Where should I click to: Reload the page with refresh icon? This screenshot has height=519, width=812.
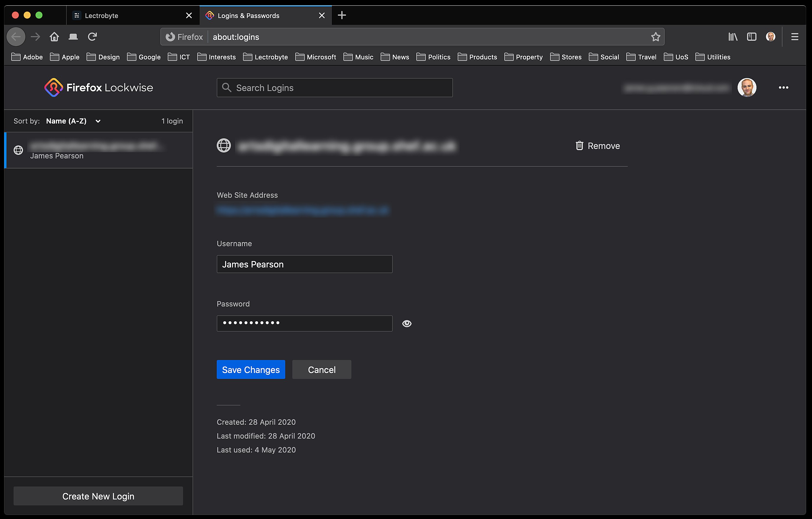pos(92,37)
